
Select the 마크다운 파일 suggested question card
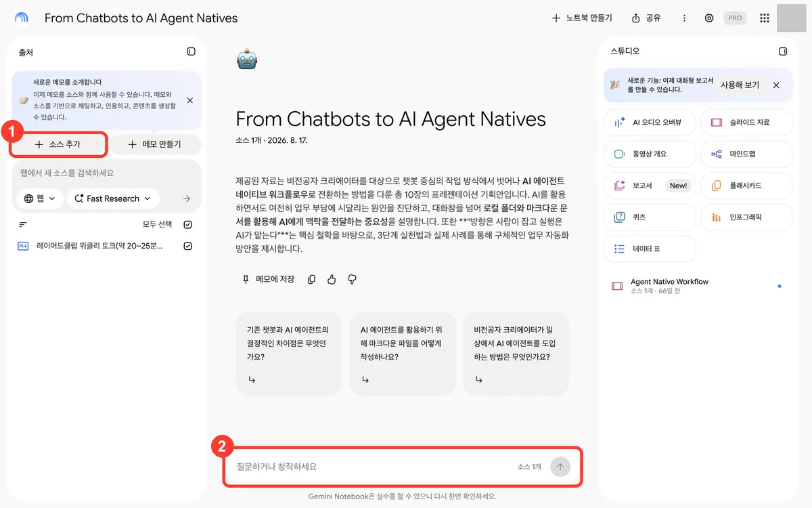tap(402, 353)
